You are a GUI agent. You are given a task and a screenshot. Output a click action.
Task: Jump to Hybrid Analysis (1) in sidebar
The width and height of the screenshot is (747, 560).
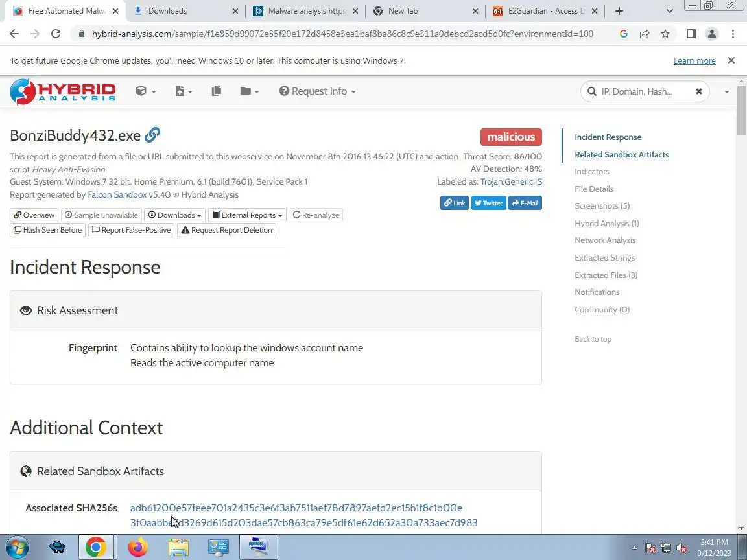coord(607,224)
